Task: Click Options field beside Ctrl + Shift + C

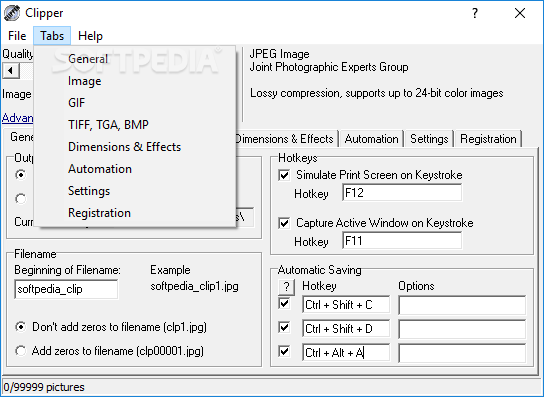Action: coord(462,305)
